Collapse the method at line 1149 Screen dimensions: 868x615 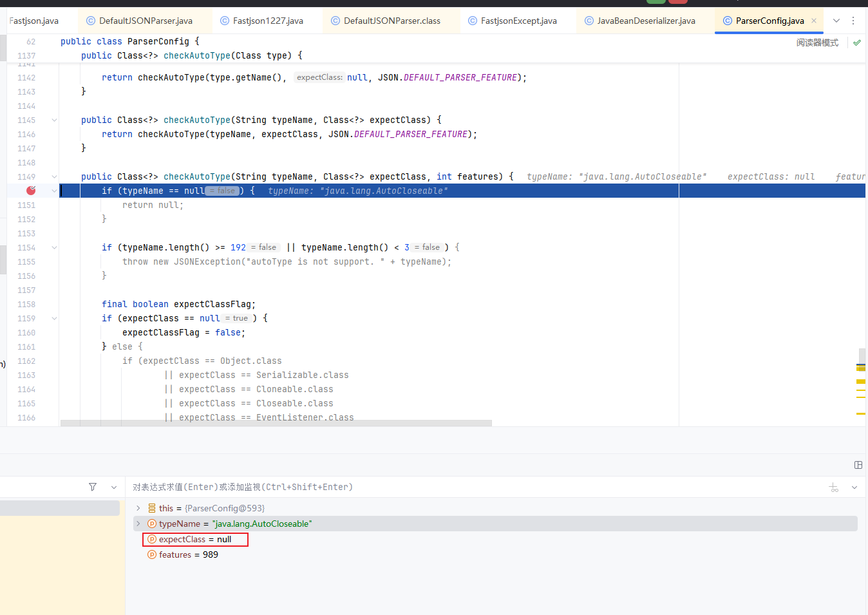(54, 177)
